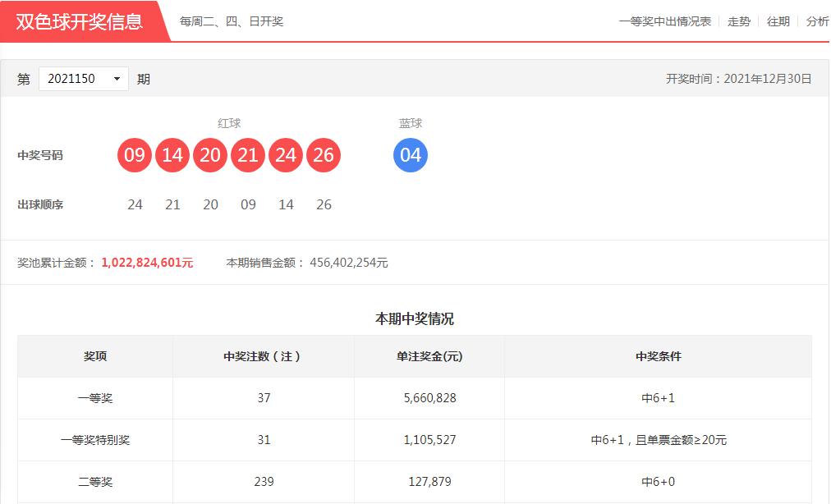Click red ball number 21
This screenshot has width=831, height=504.
click(x=248, y=155)
